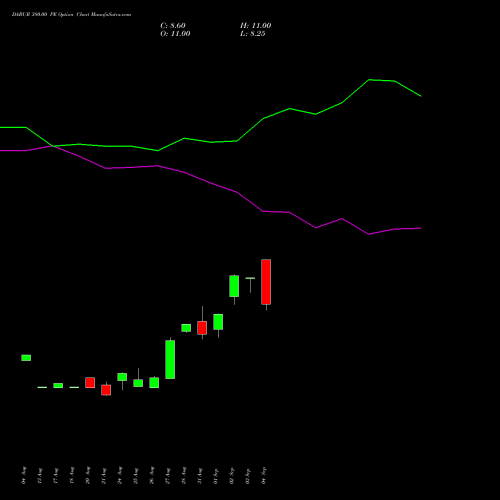Click the chart title text at top left
The image size is (500, 500).
pos(71,15)
